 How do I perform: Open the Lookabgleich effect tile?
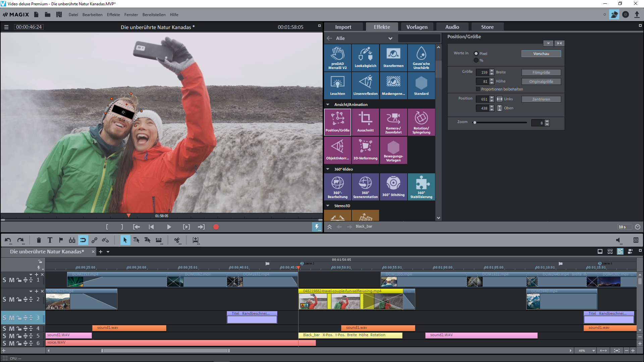365,57
